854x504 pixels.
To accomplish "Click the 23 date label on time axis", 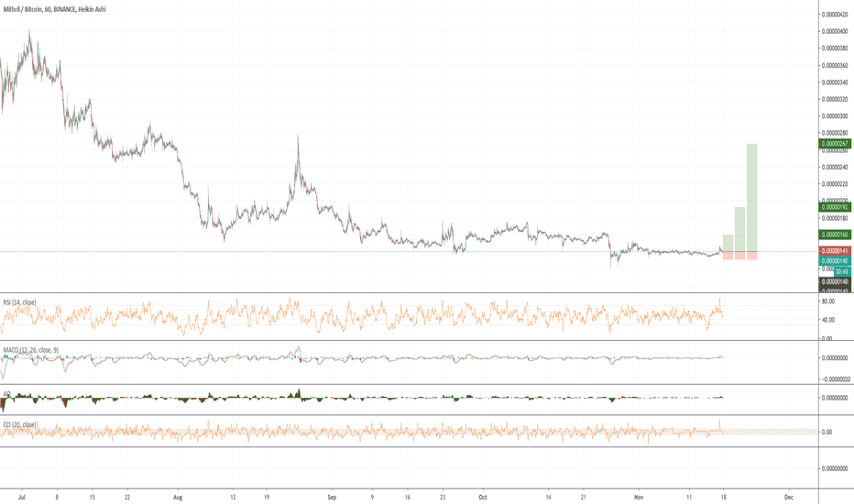I will coord(443,498).
